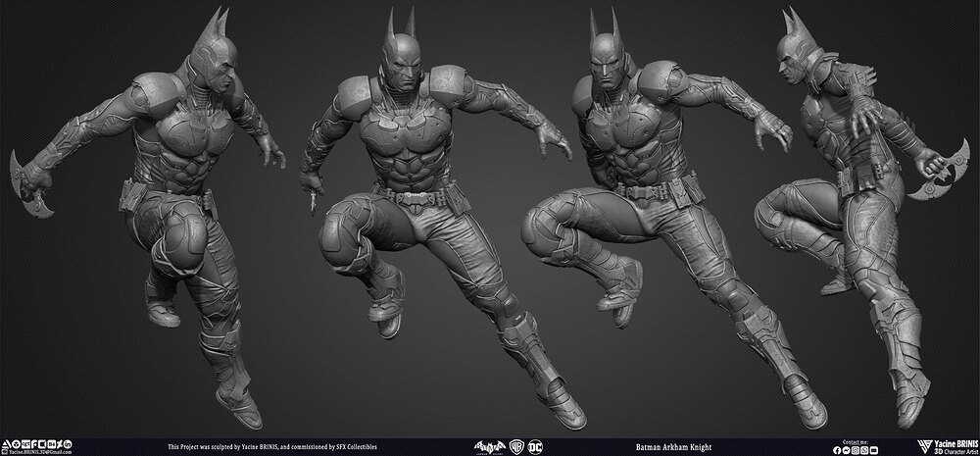Click 'Yacine BRINIS 3D Character Artist' signature
Screen dimensions: 980x456
click(x=956, y=446)
